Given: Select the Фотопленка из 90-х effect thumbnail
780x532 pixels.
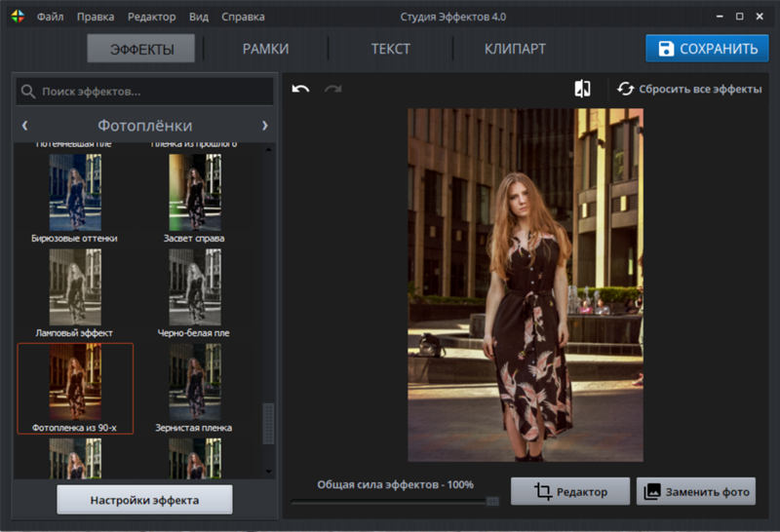Looking at the screenshot, I should (75, 382).
